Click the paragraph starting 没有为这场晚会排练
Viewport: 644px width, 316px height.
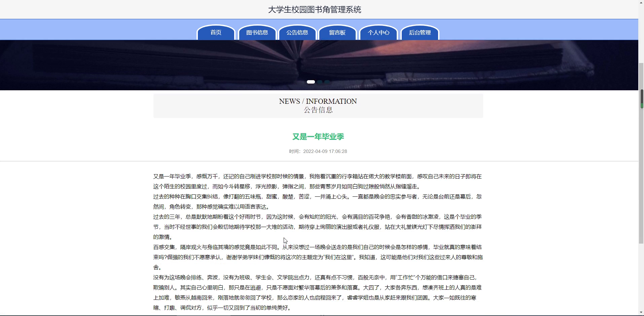318,292
